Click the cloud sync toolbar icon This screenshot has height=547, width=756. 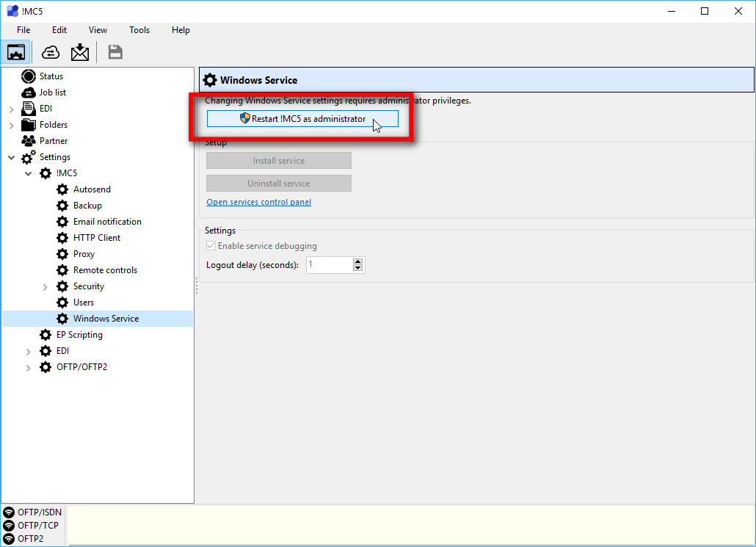(x=51, y=52)
